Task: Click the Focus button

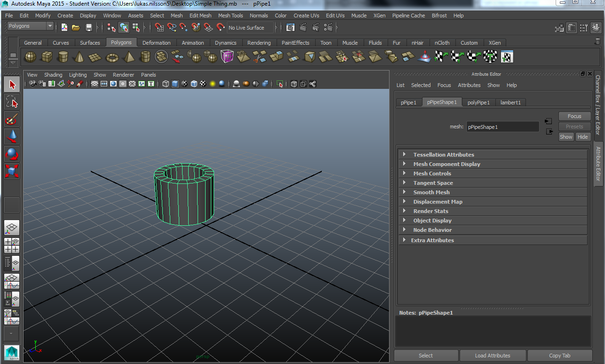Action: coord(574,116)
